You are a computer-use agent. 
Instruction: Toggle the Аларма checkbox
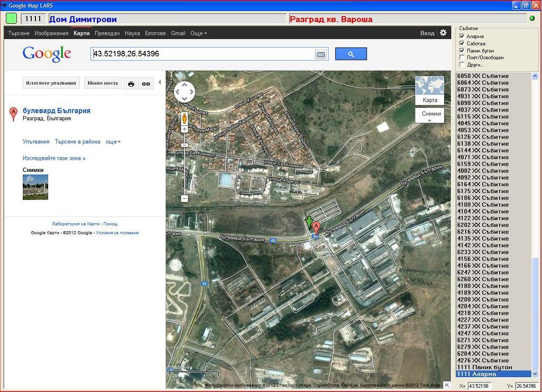coord(462,36)
